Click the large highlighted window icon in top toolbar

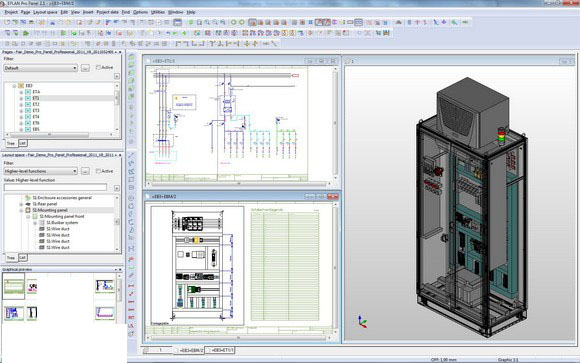click(178, 22)
